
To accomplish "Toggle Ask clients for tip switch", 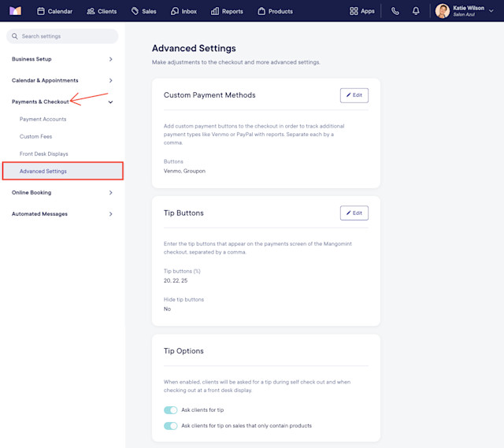I will [170, 410].
